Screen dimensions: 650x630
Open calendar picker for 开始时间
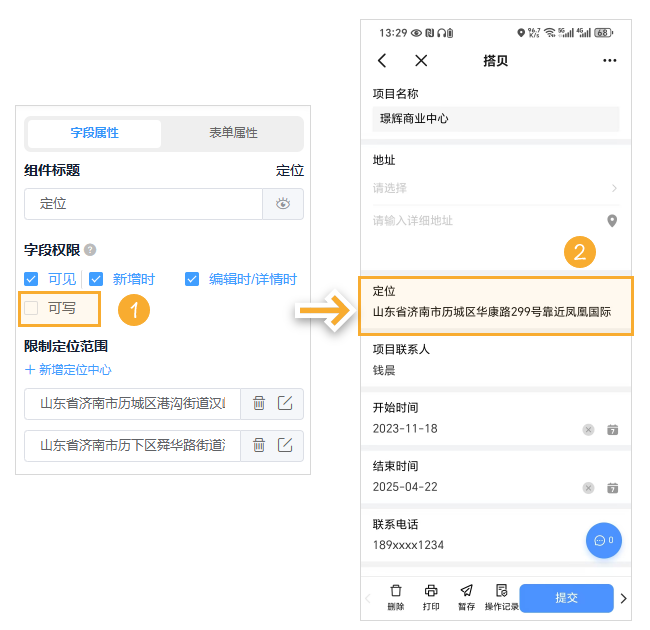612,429
